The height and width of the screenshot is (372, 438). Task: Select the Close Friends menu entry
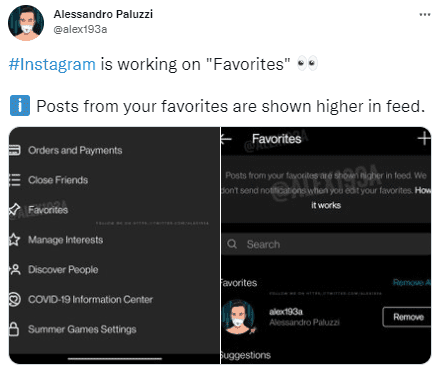click(x=58, y=180)
